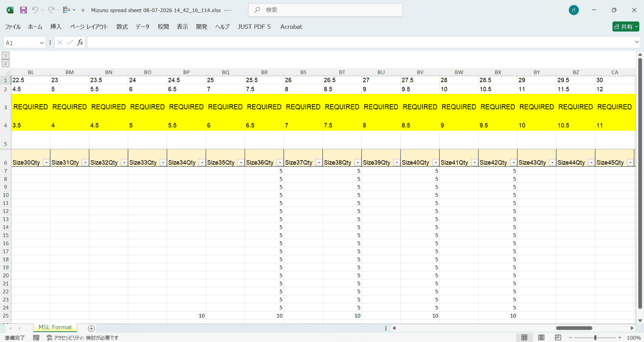Switch to Normal view icon
The height and width of the screenshot is (342, 644).
(524, 338)
